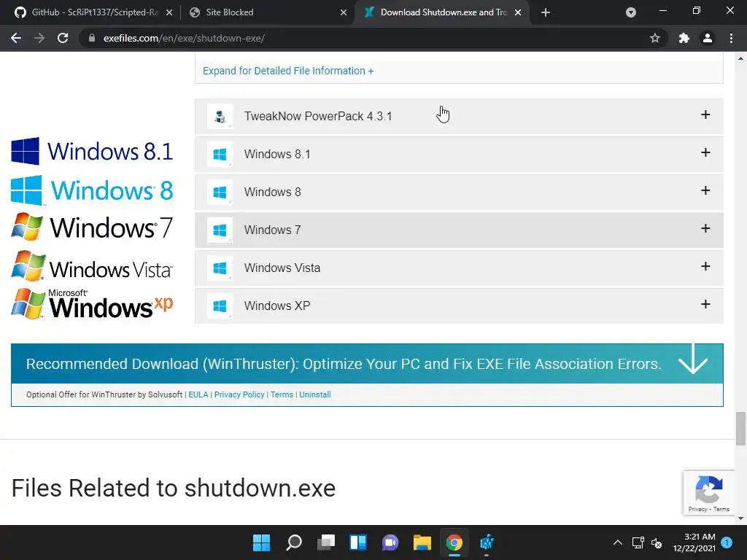Click the banner download arrow

693,359
